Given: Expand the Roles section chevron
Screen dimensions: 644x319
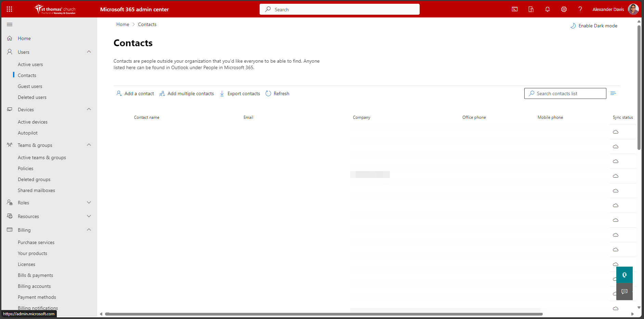Looking at the screenshot, I should pos(89,202).
